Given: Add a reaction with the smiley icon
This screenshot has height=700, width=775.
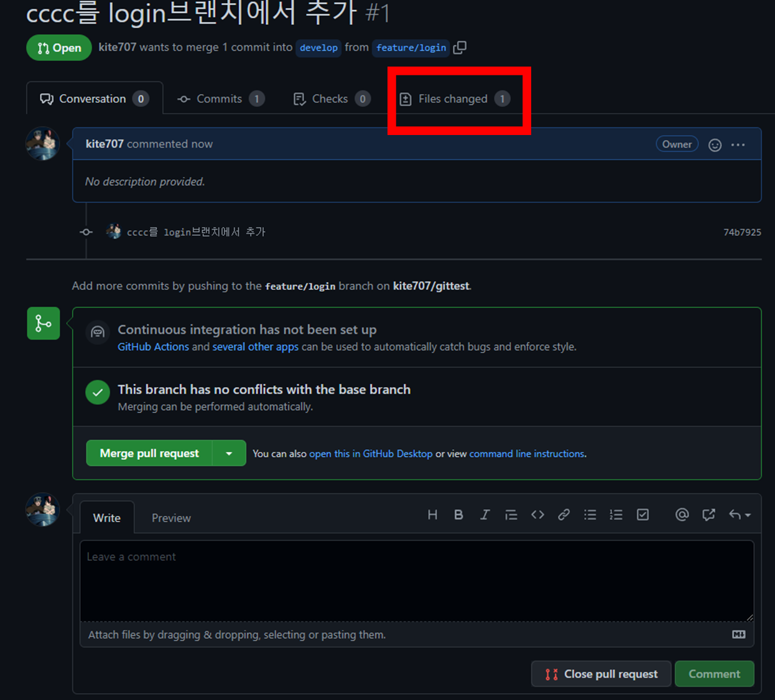Looking at the screenshot, I should (715, 145).
